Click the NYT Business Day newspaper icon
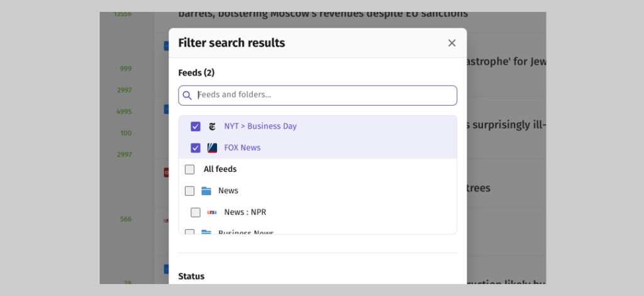 (x=212, y=127)
